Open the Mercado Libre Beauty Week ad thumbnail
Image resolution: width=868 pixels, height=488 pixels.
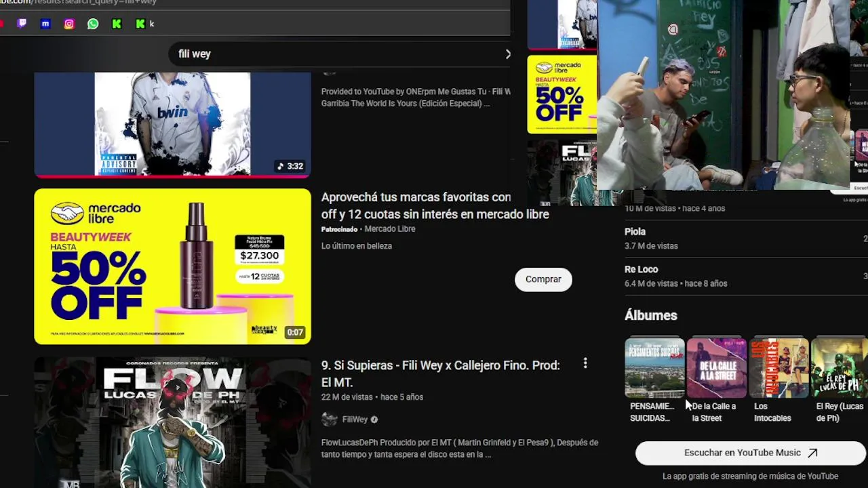pos(172,266)
